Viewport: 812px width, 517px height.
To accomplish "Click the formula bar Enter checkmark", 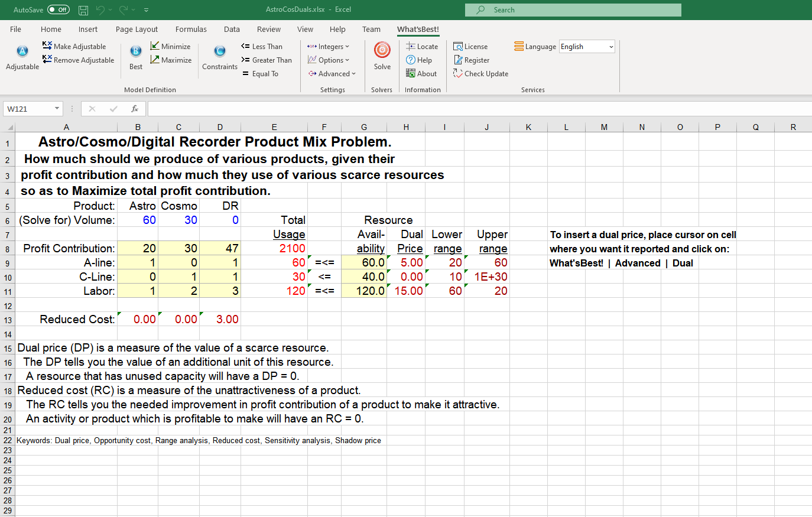I will click(113, 109).
